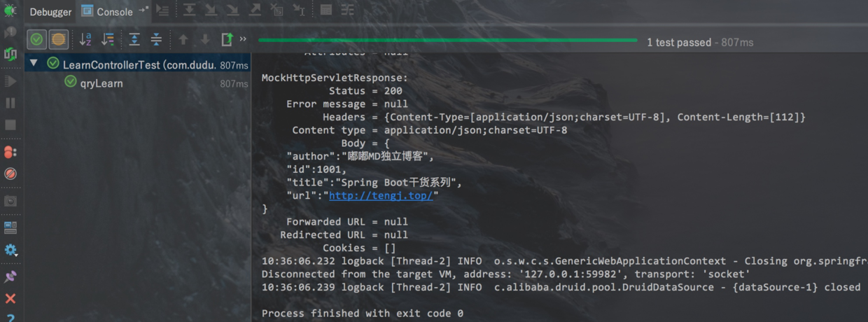Restore layout using the layout icon
The height and width of the screenshot is (322, 868).
coord(10,227)
